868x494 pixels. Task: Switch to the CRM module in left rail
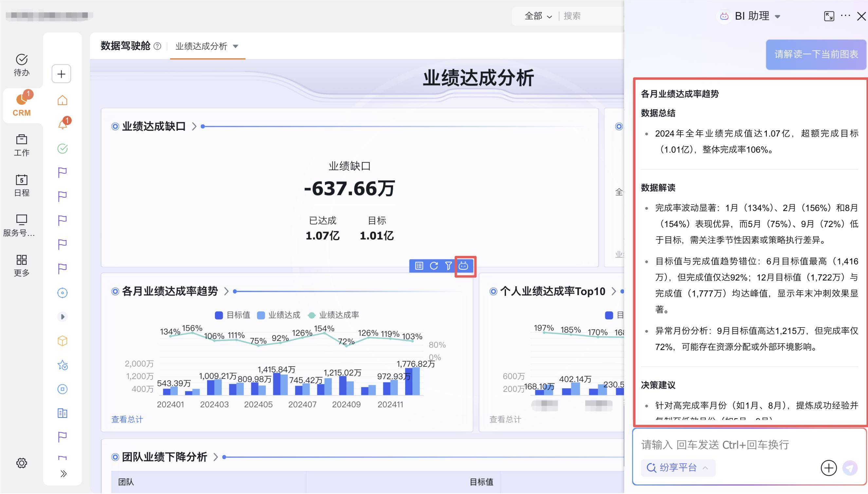click(x=22, y=105)
